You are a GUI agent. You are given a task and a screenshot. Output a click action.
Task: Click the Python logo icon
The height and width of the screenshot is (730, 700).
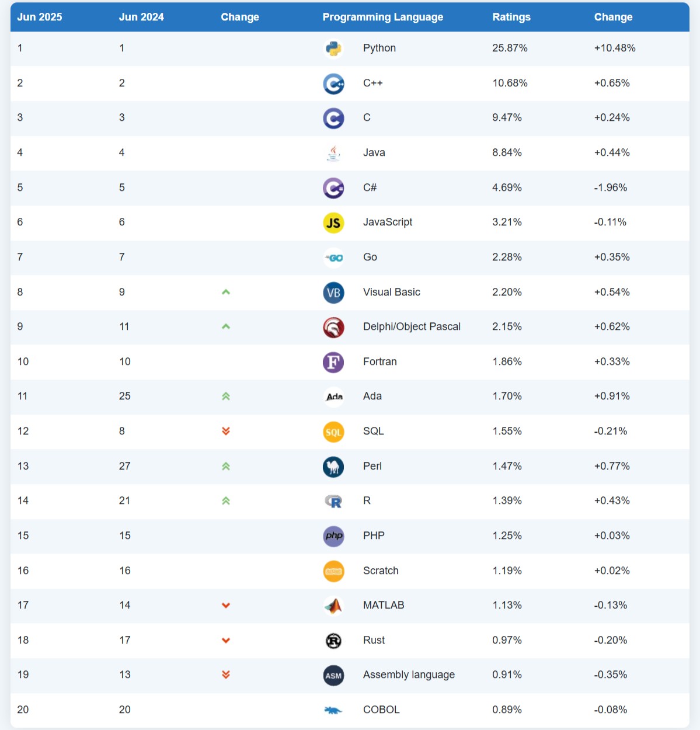333,48
